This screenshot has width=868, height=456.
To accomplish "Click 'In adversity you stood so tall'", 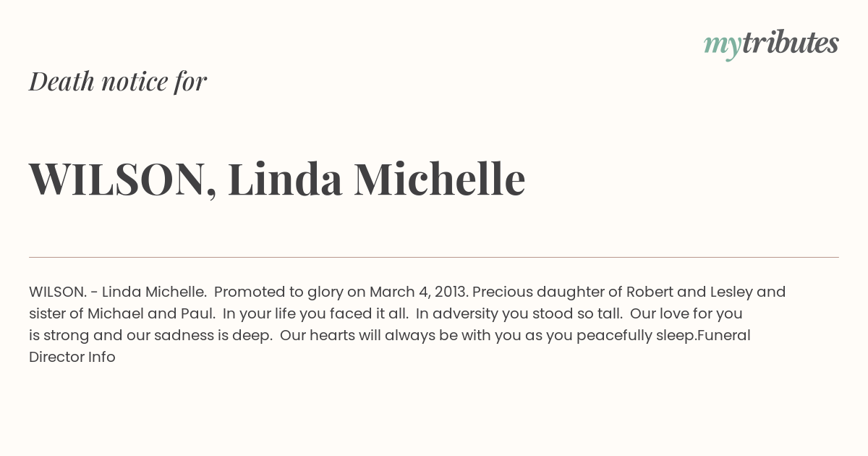I will point(519,313).
